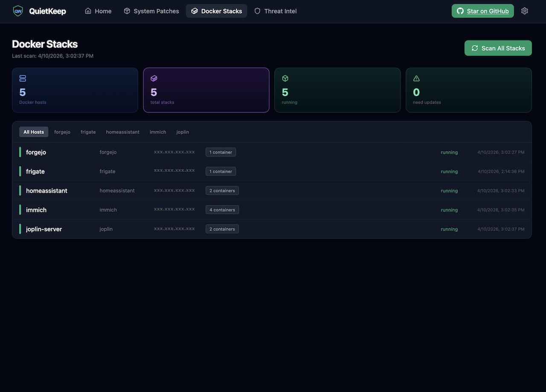The width and height of the screenshot is (546, 392).
Task: Click the purple cube icon on the total stacks card
Action: [x=154, y=78]
